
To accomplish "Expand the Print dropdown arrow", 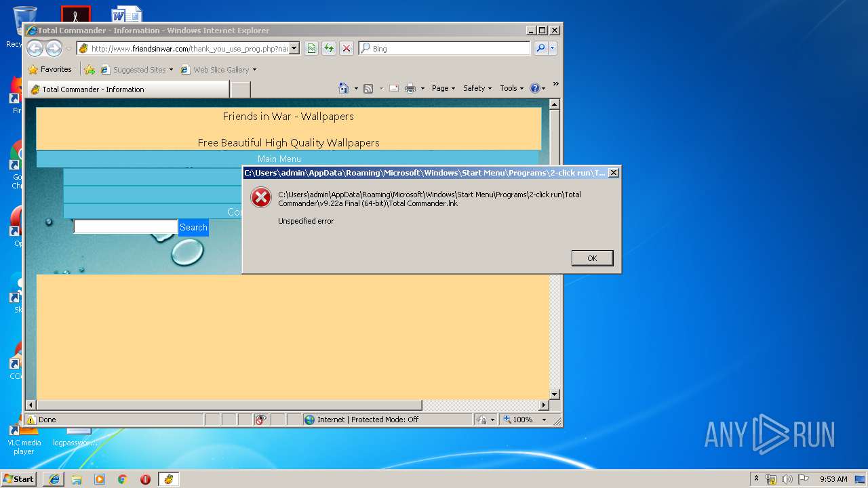I will pos(422,88).
